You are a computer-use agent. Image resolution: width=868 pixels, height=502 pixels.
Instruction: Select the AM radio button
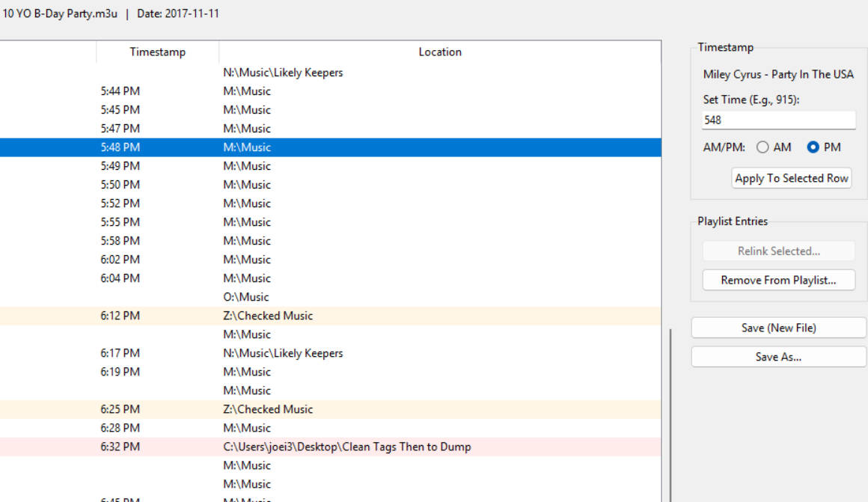[762, 147]
